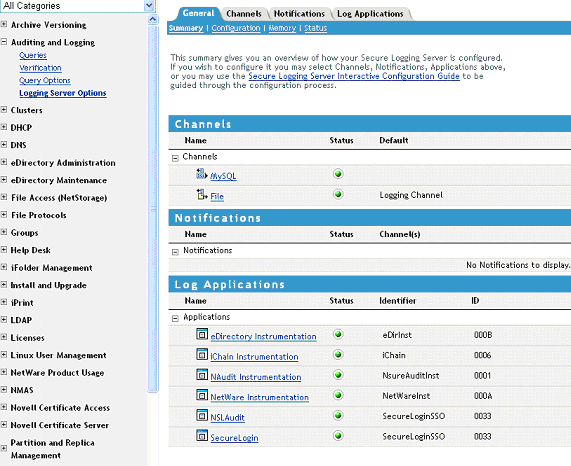Select File Access (NetStorage) category label
The height and width of the screenshot is (466, 571).
(59, 198)
